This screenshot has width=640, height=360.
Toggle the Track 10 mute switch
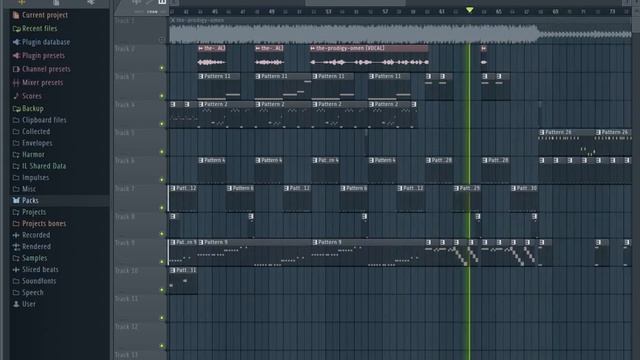point(162,290)
